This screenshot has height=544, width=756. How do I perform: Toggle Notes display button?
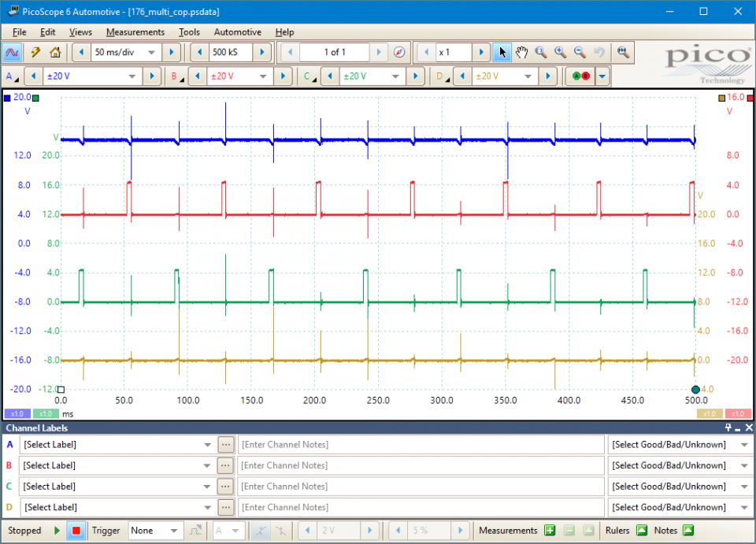[x=688, y=531]
